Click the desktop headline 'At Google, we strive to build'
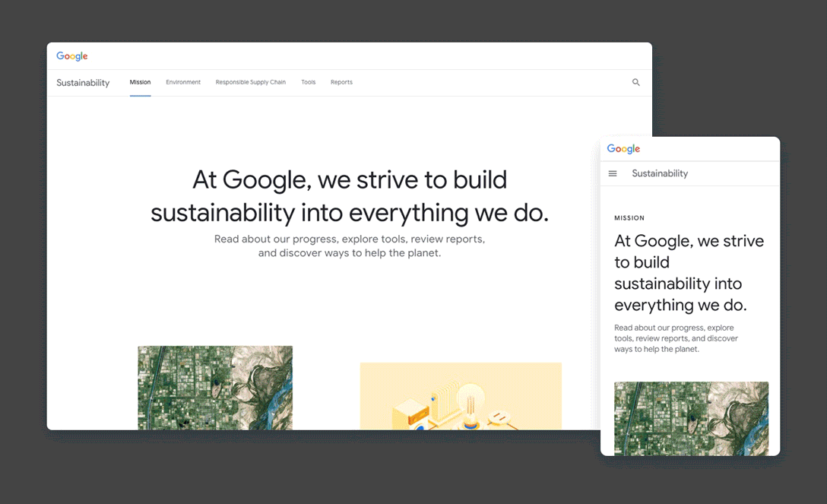The height and width of the screenshot is (504, 827). pos(350,179)
